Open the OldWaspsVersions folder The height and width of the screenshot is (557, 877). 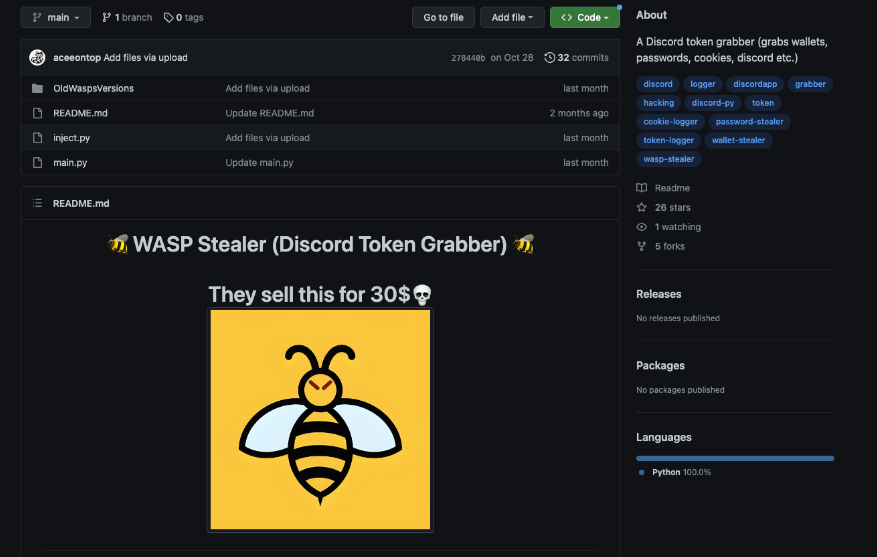93,88
